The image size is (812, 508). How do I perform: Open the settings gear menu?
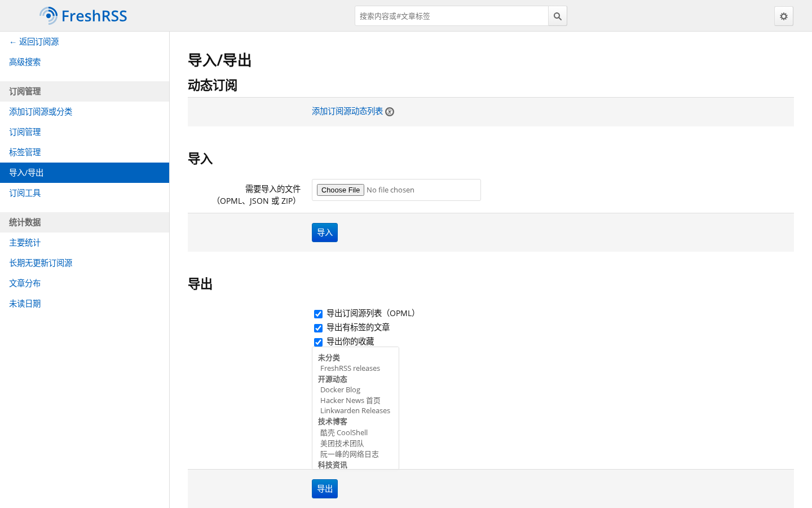point(784,16)
